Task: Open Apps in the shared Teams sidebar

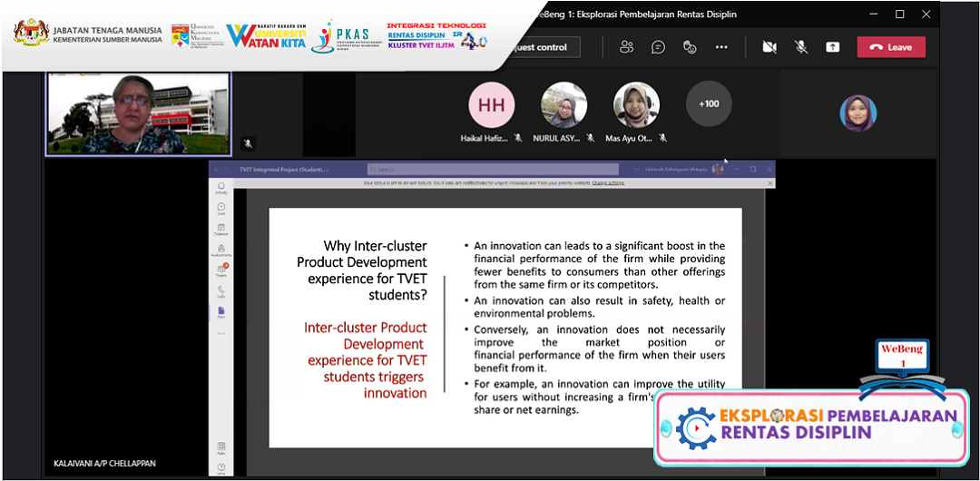Action: tap(221, 448)
